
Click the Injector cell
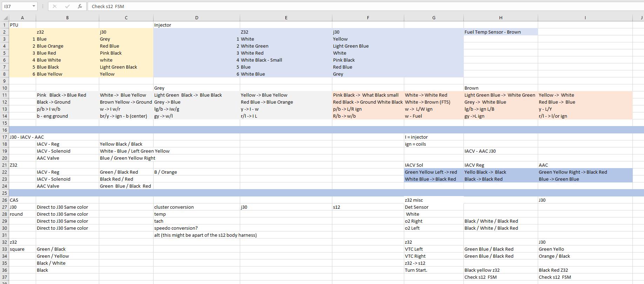coord(197,25)
